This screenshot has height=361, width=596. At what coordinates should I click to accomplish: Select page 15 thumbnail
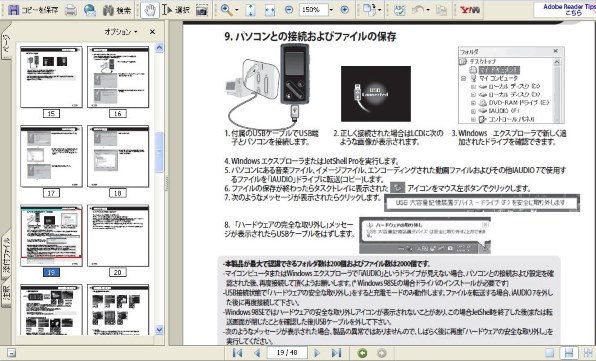[x=51, y=77]
